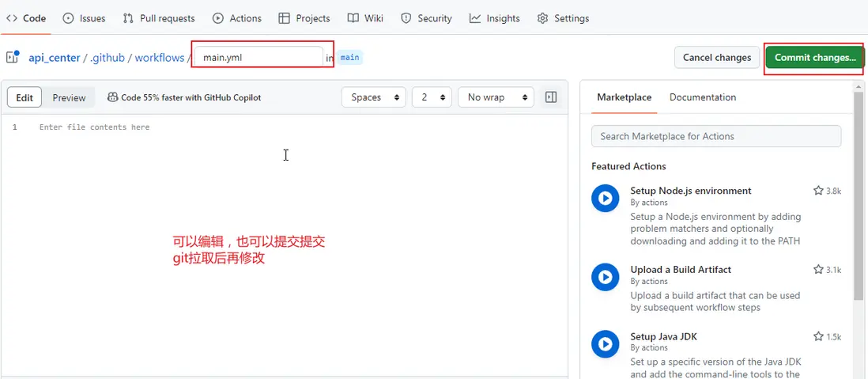Switch to Preview view
The image size is (868, 379).
70,97
